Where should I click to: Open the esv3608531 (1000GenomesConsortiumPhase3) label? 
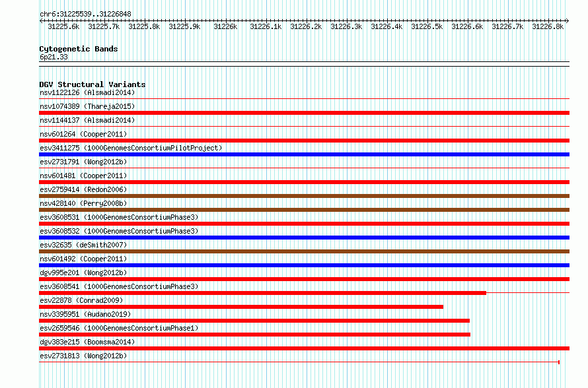(x=119, y=217)
